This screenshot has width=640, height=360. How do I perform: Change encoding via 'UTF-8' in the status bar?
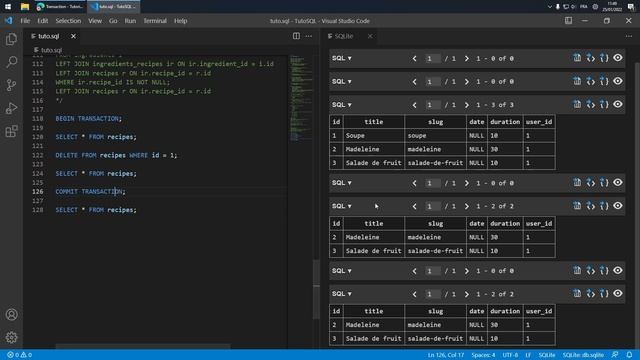click(510, 355)
